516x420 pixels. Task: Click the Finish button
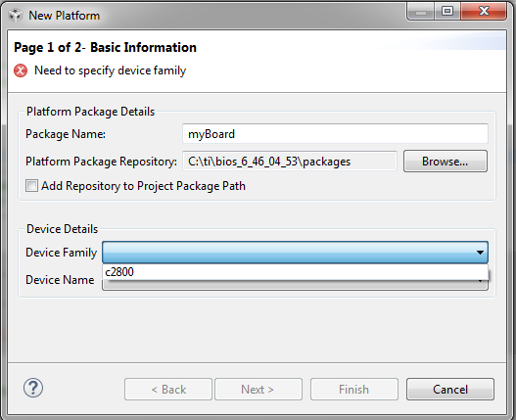coord(354,390)
